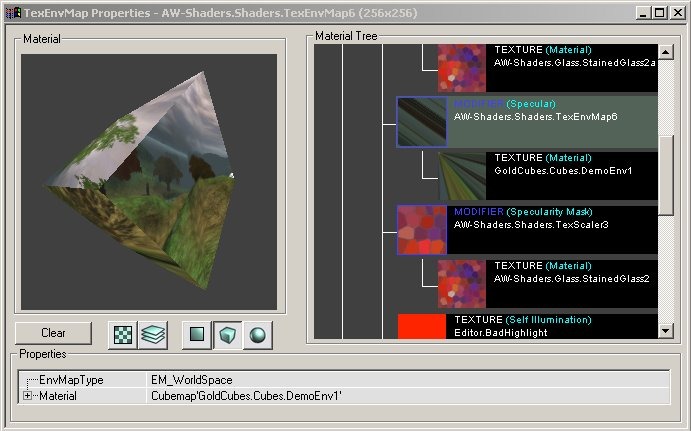Click the stacked layers icon

click(153, 334)
